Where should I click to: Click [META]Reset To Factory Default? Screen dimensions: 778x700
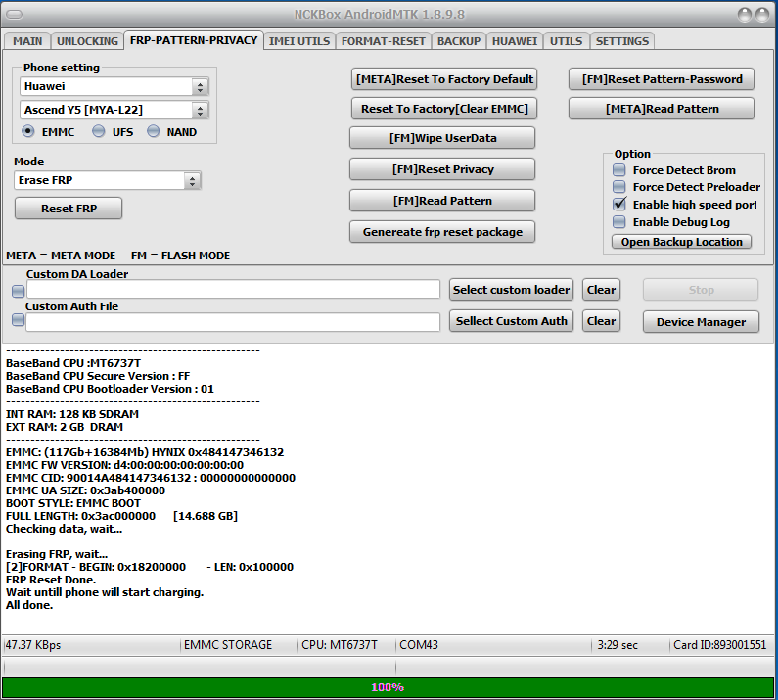tap(444, 79)
